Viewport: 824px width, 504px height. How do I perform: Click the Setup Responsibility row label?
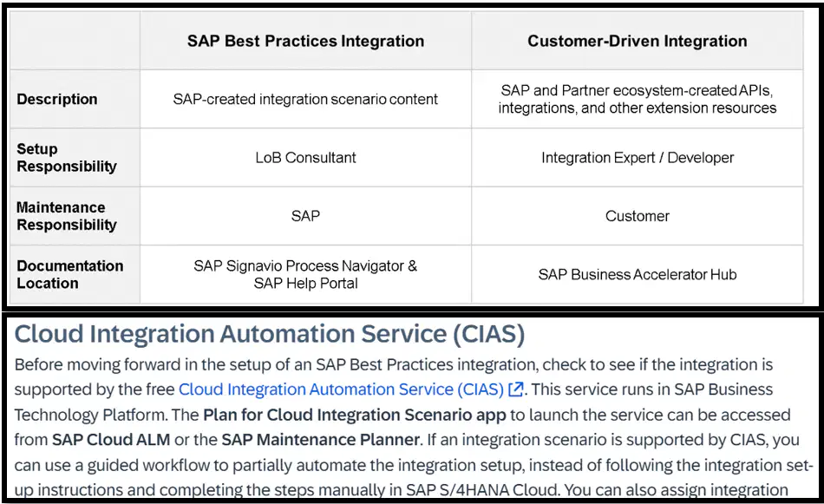(x=66, y=158)
